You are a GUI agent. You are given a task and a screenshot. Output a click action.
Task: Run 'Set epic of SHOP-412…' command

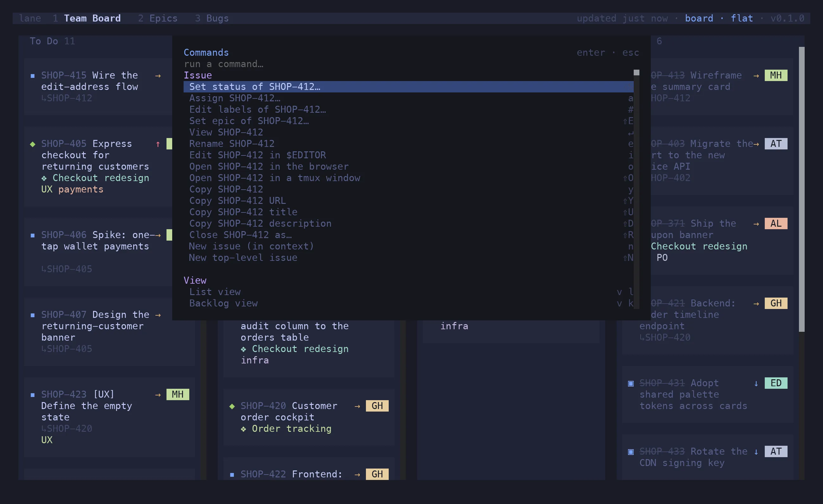click(408, 121)
